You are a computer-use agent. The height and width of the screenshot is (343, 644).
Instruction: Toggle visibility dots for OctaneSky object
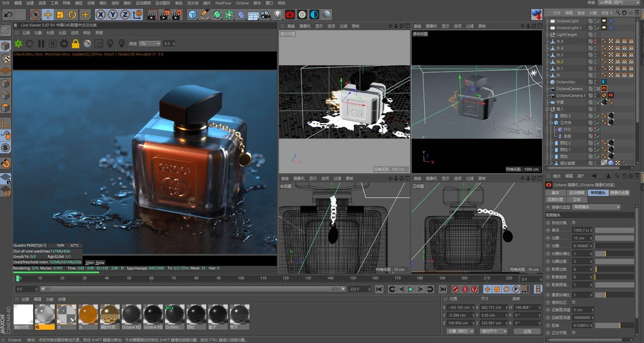(x=596, y=82)
